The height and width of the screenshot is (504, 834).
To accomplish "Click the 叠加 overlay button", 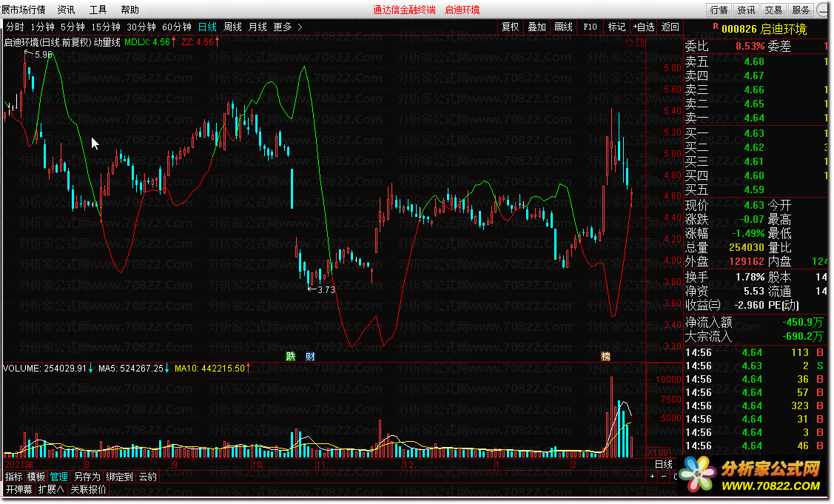I will (x=537, y=27).
